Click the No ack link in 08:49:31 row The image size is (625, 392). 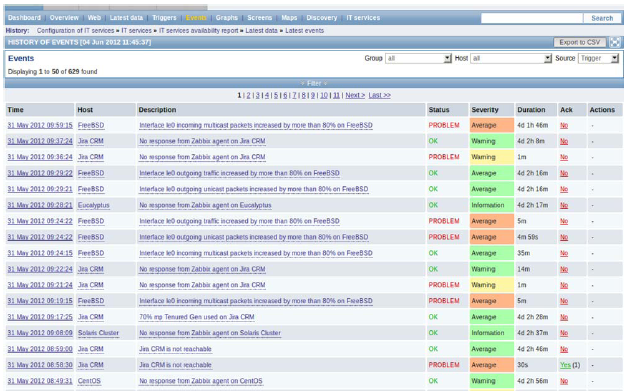[564, 381]
